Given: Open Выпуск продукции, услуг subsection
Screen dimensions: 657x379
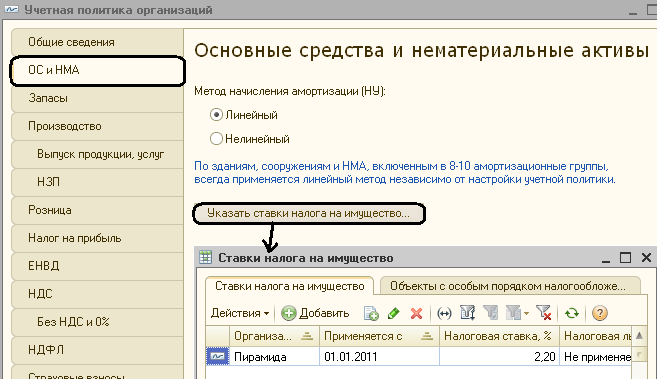Looking at the screenshot, I should pos(97,154).
